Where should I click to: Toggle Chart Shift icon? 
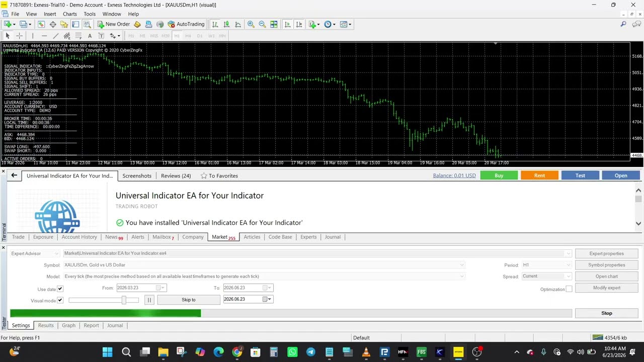[299, 24]
